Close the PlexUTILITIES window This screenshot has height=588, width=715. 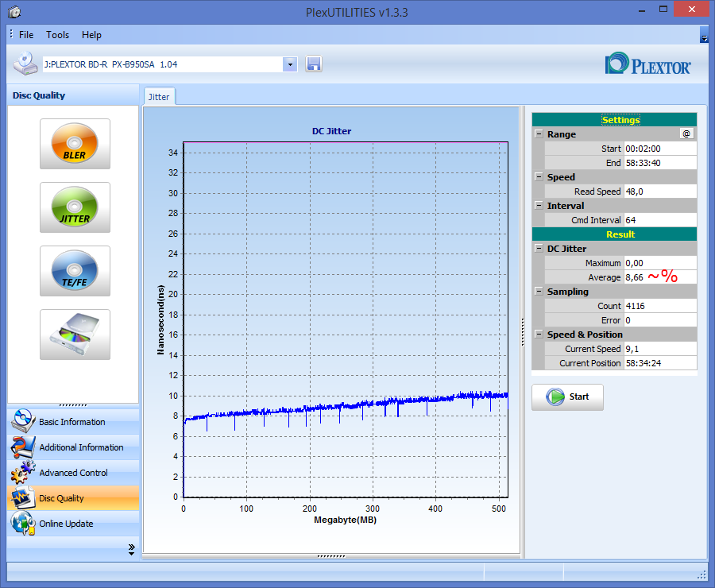pyautogui.click(x=692, y=10)
